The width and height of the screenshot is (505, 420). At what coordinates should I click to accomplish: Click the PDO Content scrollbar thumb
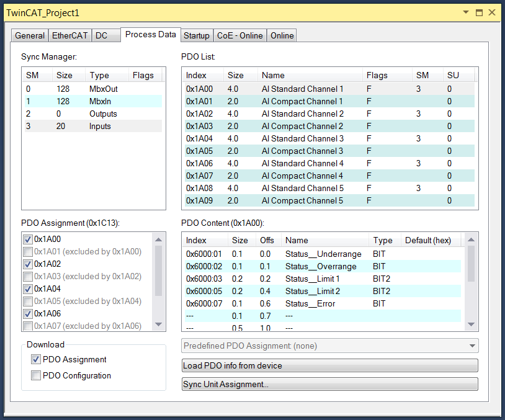(x=471, y=264)
